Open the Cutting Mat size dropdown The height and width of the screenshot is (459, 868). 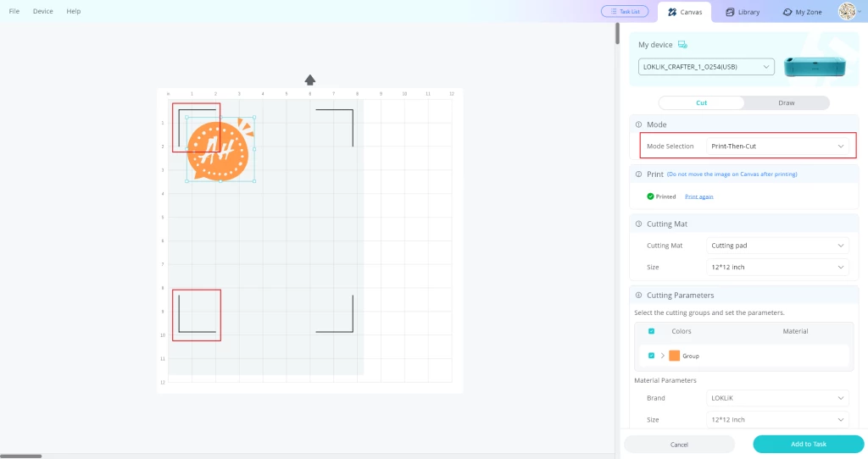(778, 267)
